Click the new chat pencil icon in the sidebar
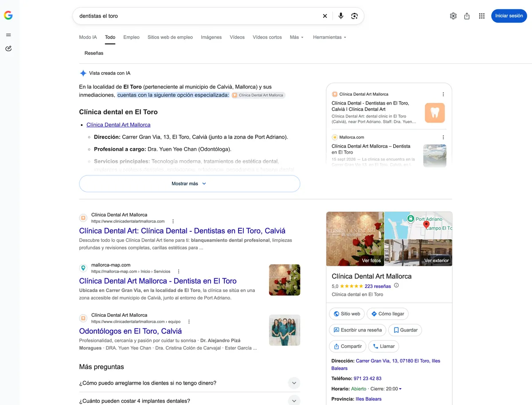The image size is (532, 405). [x=8, y=48]
